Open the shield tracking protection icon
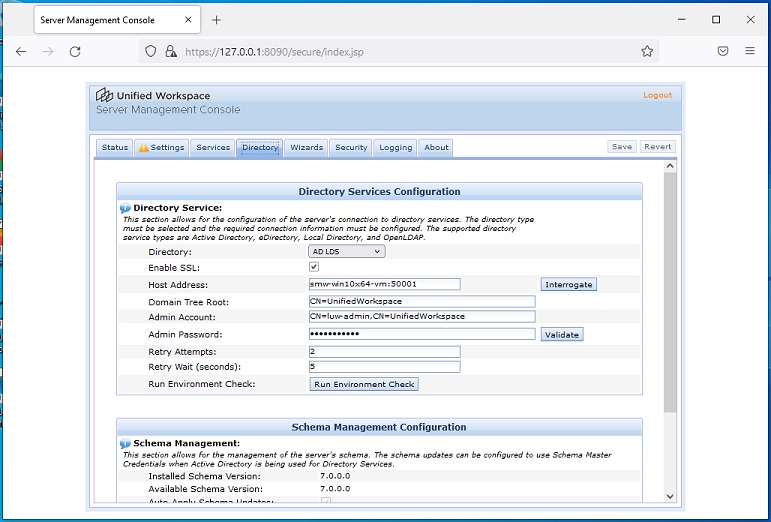771x522 pixels. click(x=150, y=51)
